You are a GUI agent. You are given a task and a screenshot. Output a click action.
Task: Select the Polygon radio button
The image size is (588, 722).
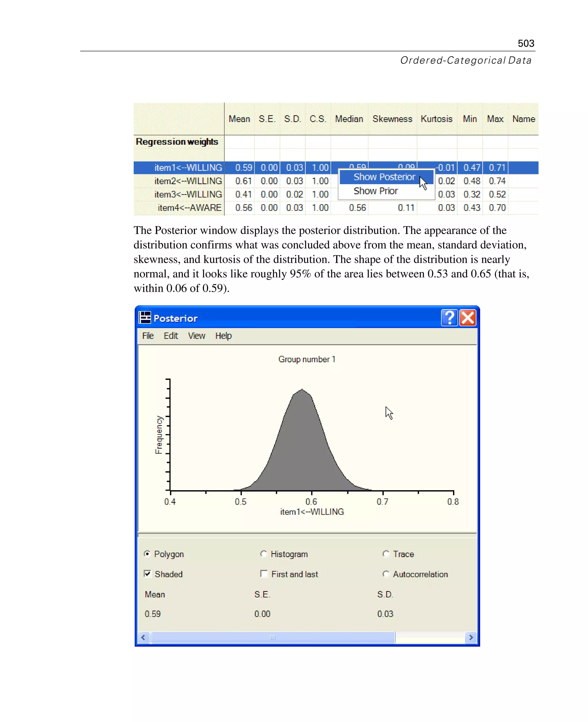pyautogui.click(x=147, y=554)
